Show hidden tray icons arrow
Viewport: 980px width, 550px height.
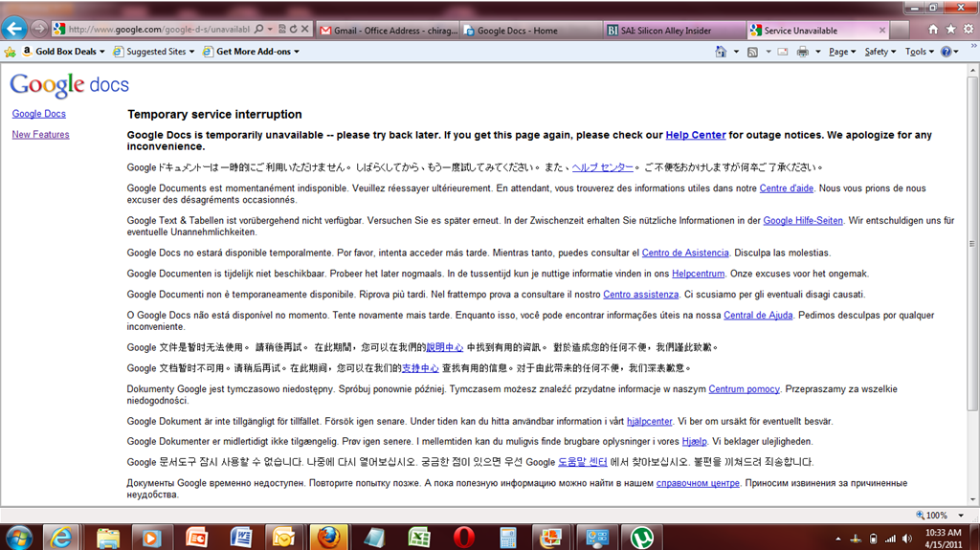click(838, 539)
